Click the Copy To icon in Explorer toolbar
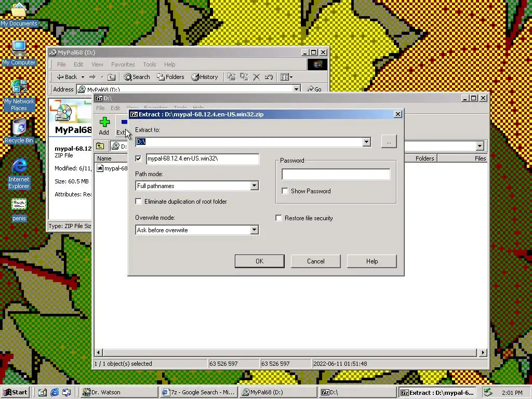The width and height of the screenshot is (532, 399). click(244, 77)
